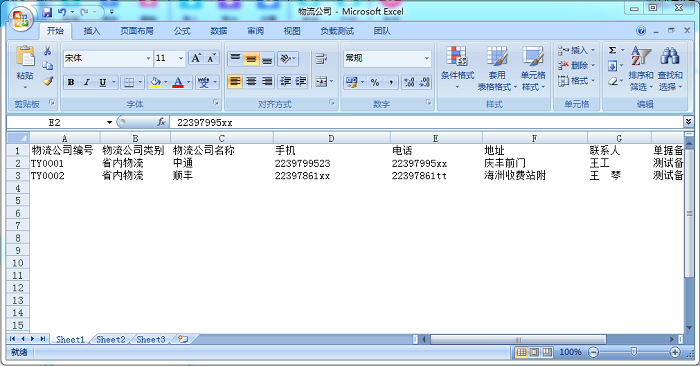Viewport: 700px width, 366px height.
Task: Open the Sheet3 worksheet tab
Action: pos(150,340)
